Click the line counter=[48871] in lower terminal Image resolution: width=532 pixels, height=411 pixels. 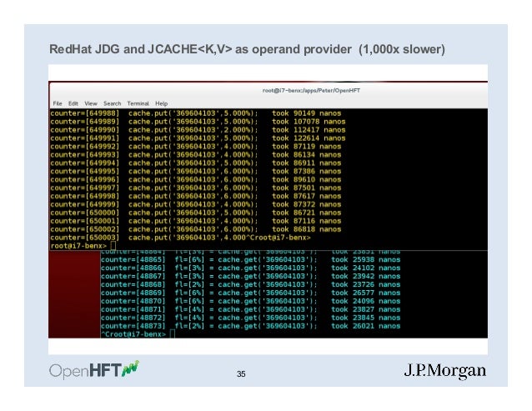pos(250,309)
